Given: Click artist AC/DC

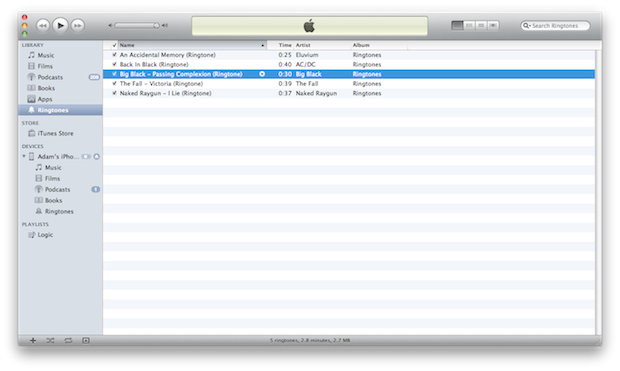Looking at the screenshot, I should click(306, 64).
